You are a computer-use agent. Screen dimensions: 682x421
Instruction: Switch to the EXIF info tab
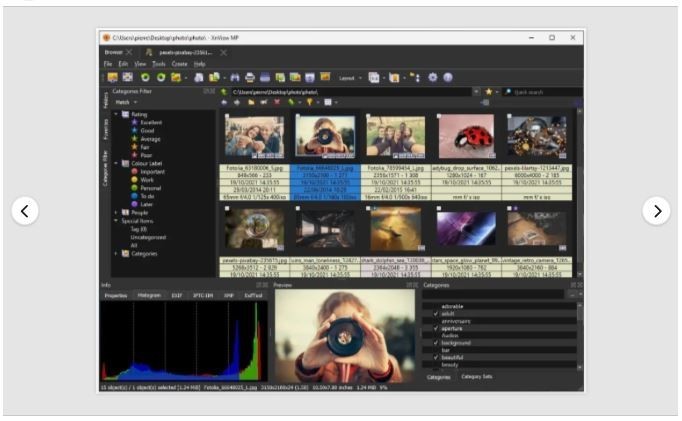point(177,295)
